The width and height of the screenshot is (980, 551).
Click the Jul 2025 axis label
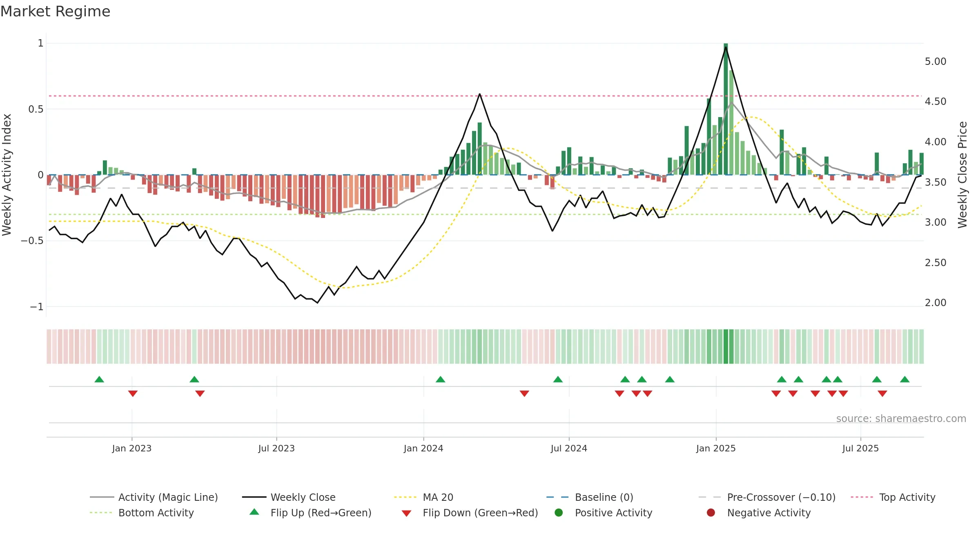(x=860, y=448)
